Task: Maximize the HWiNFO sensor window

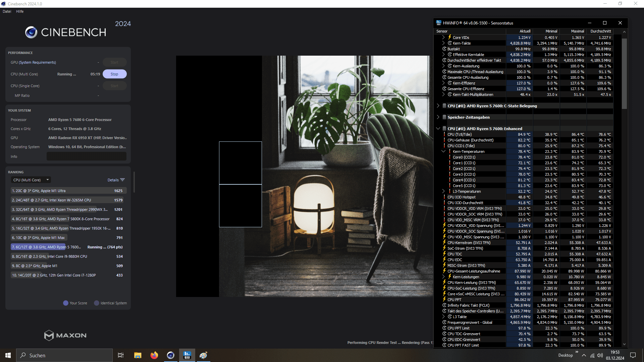Action: (605, 23)
